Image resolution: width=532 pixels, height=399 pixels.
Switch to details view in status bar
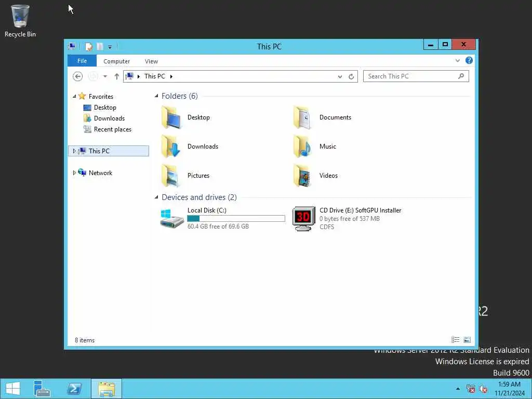point(455,340)
